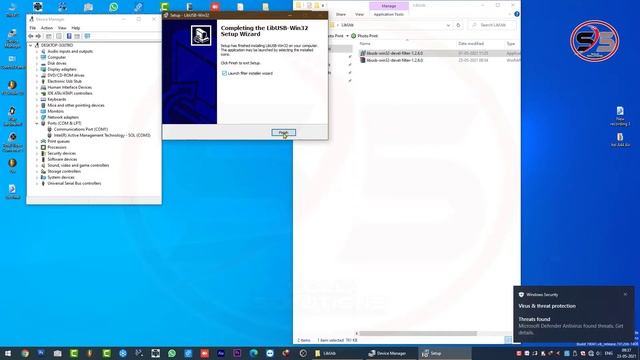Collapse Ports (COM & LPT) node
The width and height of the screenshot is (640, 360).
(37, 123)
